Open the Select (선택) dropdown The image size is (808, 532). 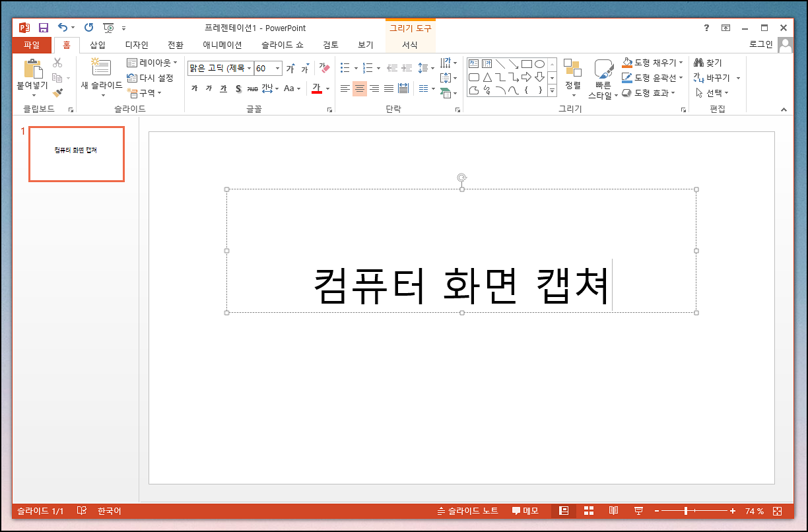(x=712, y=93)
